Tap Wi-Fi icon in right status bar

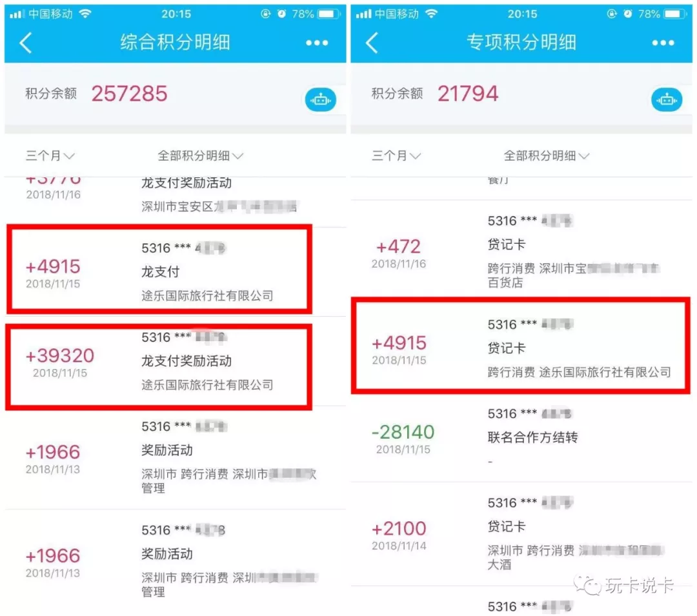pos(430,14)
